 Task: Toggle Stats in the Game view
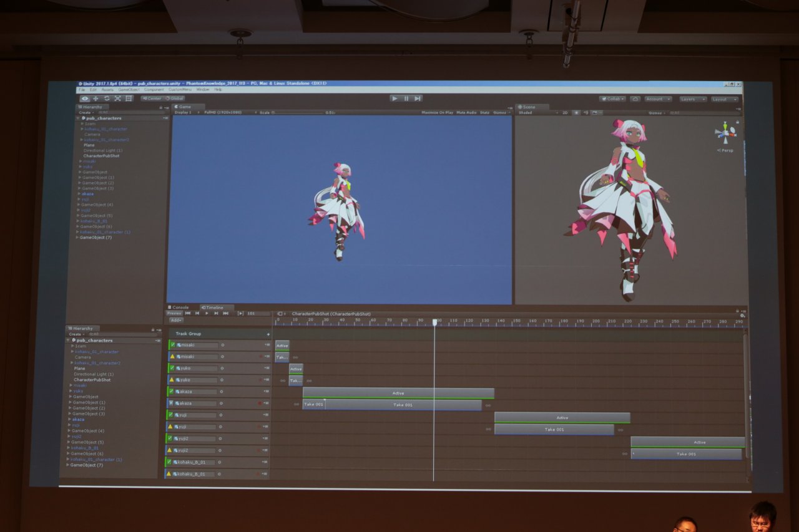(484, 113)
